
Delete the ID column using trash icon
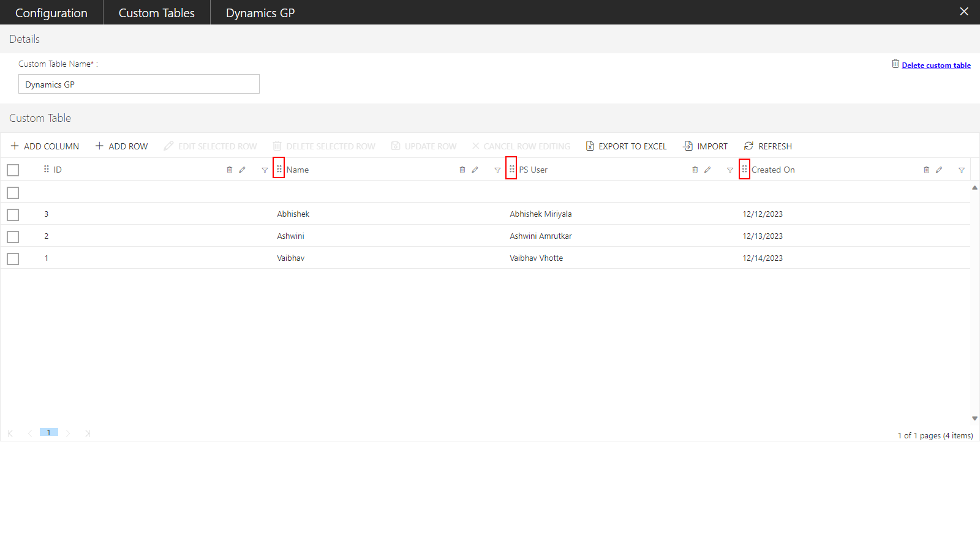[x=230, y=170]
